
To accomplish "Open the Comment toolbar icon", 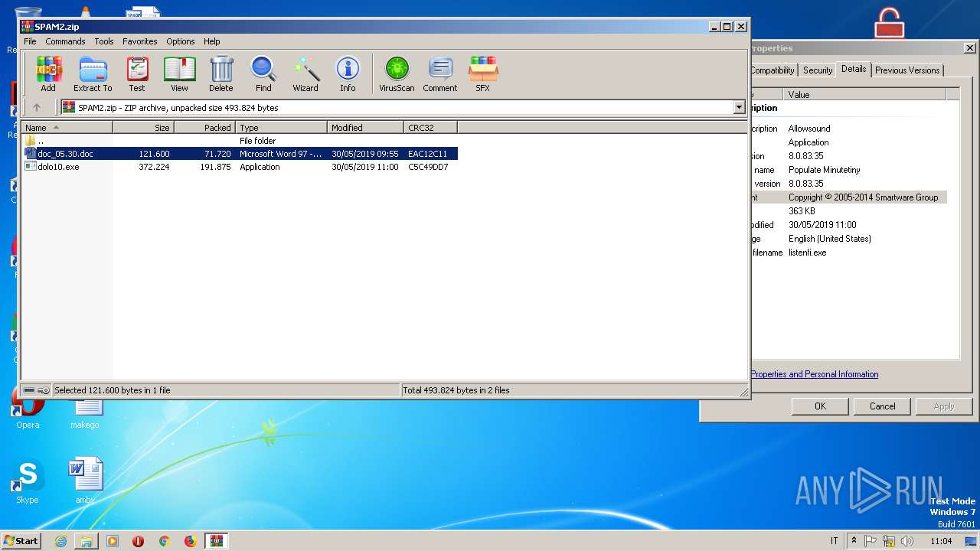I will 440,74.
